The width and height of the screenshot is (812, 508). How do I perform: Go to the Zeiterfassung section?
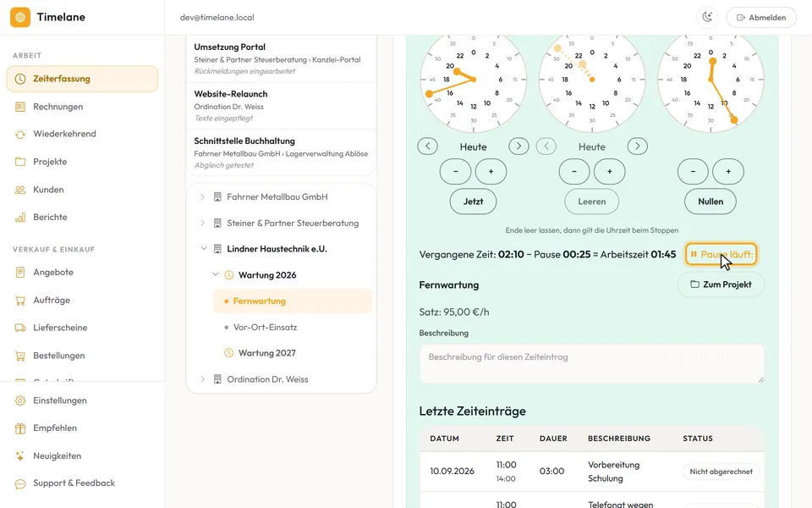[82, 79]
